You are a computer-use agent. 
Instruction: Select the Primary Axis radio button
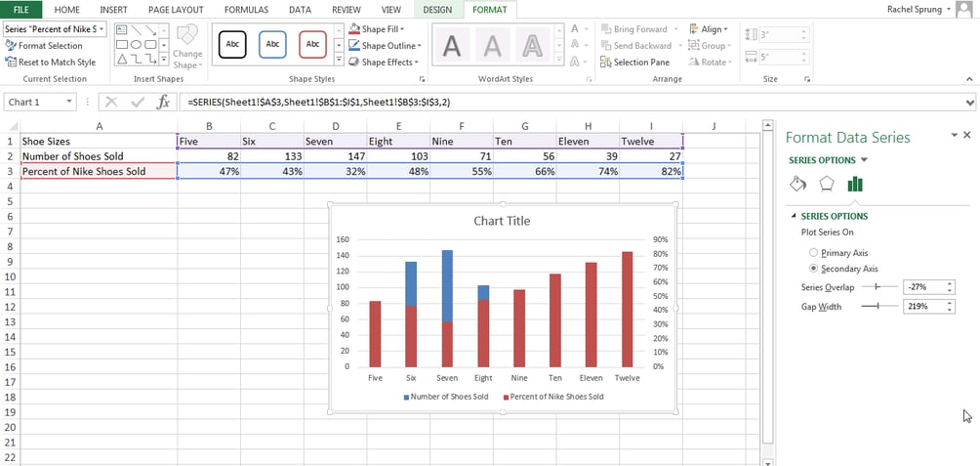[814, 253]
